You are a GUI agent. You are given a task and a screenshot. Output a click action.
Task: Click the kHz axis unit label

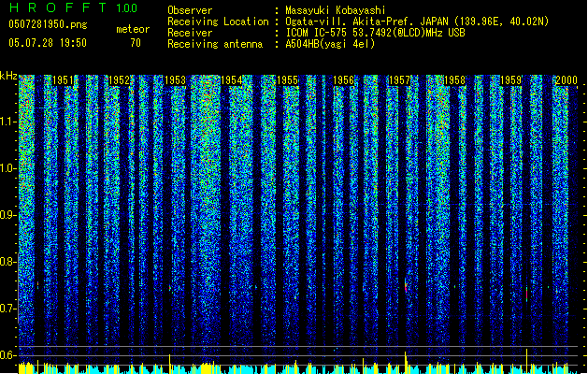tap(8, 76)
